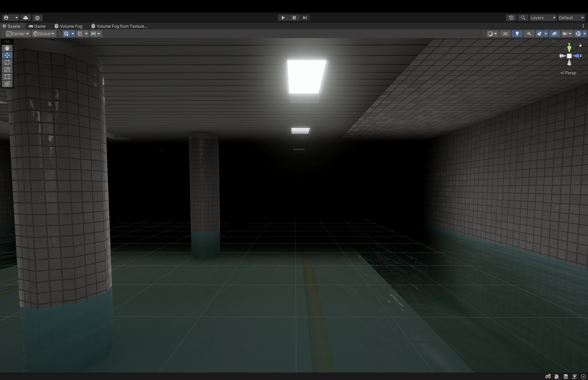Select the Rotate tool
This screenshot has height=380, width=588.
pos(7,62)
